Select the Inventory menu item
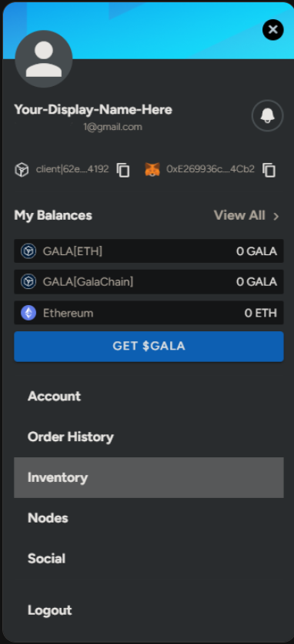Screen dimensions: 294x644 [x=149, y=477]
